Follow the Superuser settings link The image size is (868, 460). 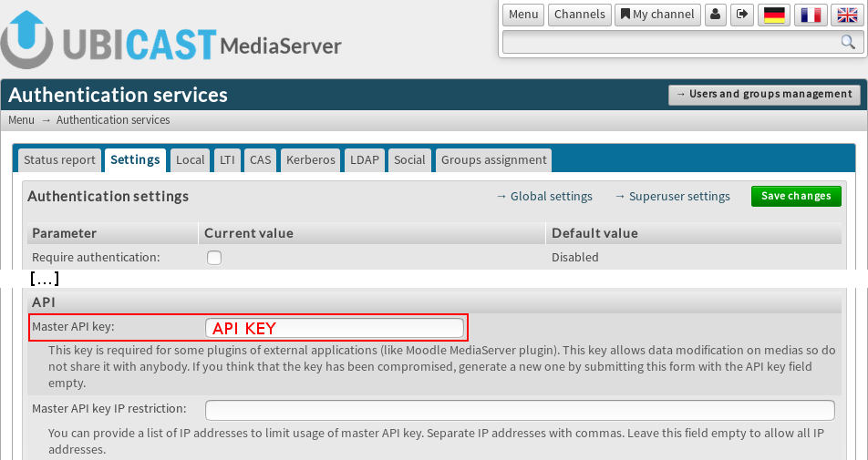click(673, 196)
